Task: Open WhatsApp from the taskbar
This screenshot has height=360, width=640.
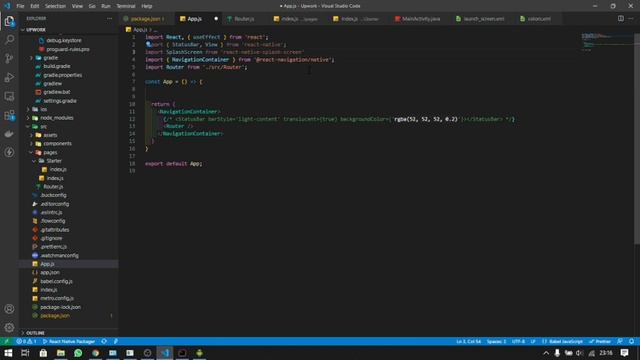Action: 78,353
